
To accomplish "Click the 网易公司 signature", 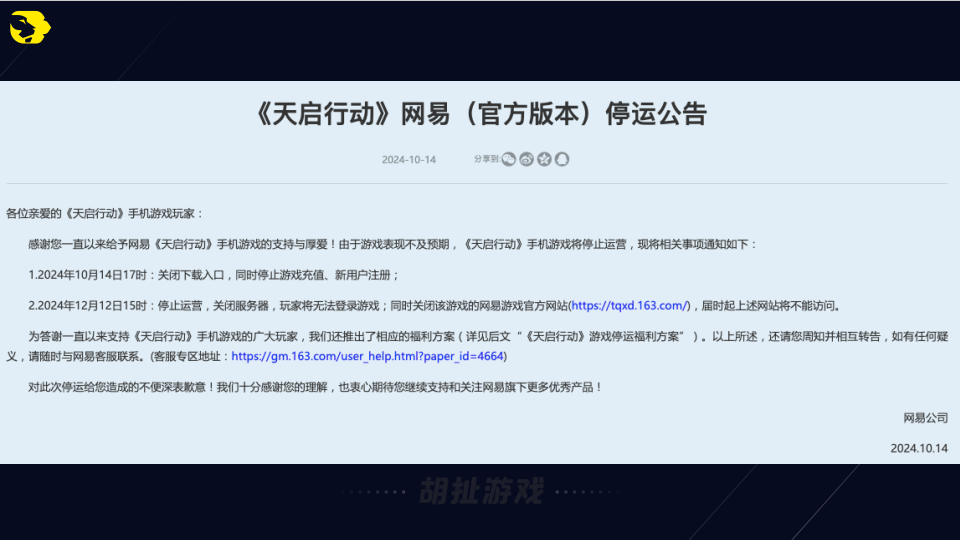I will coord(925,418).
